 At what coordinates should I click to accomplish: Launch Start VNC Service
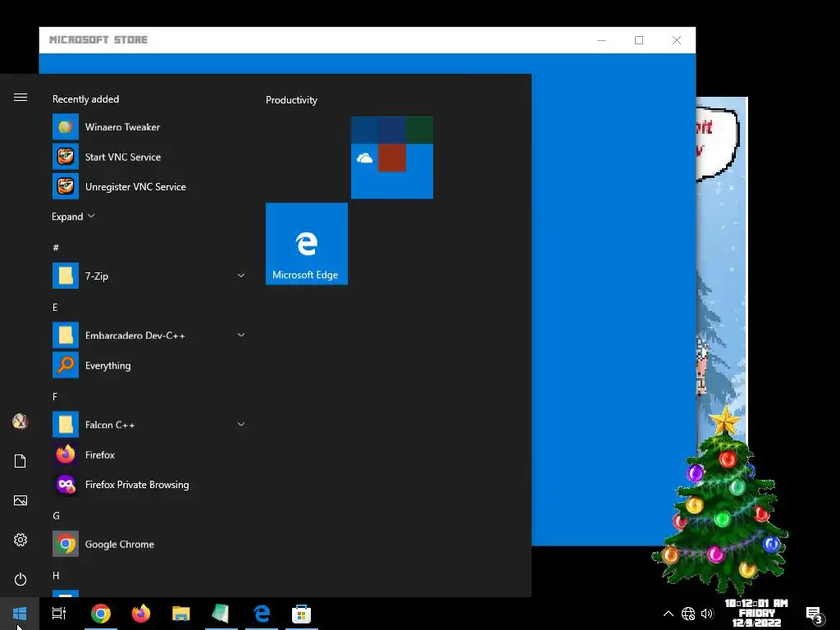[x=148, y=157]
